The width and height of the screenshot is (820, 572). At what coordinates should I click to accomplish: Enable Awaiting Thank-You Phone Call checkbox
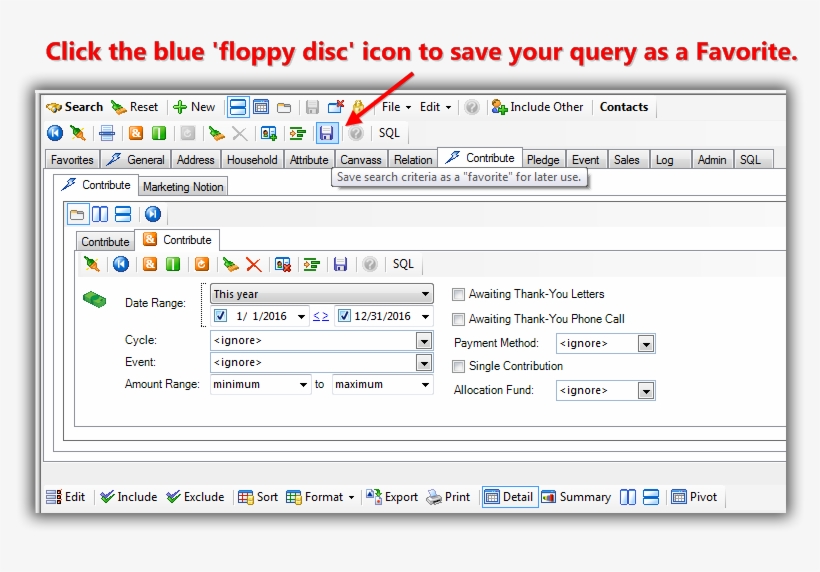coord(458,319)
